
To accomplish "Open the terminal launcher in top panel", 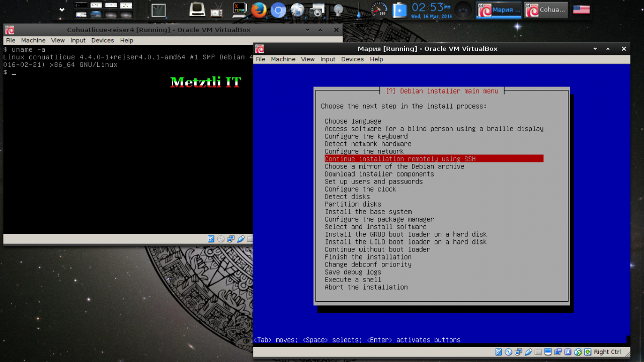I will click(x=159, y=10).
